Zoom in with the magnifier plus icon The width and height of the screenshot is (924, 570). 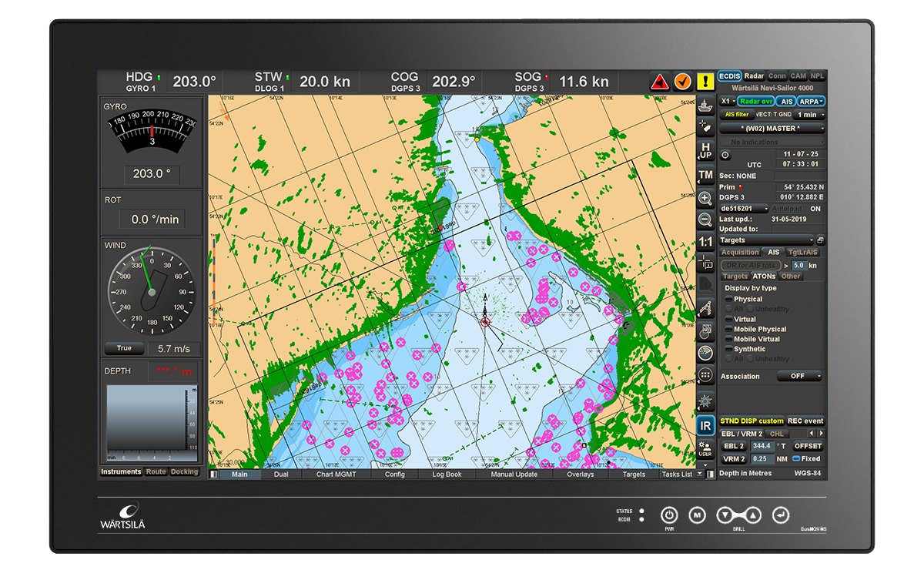coord(705,199)
